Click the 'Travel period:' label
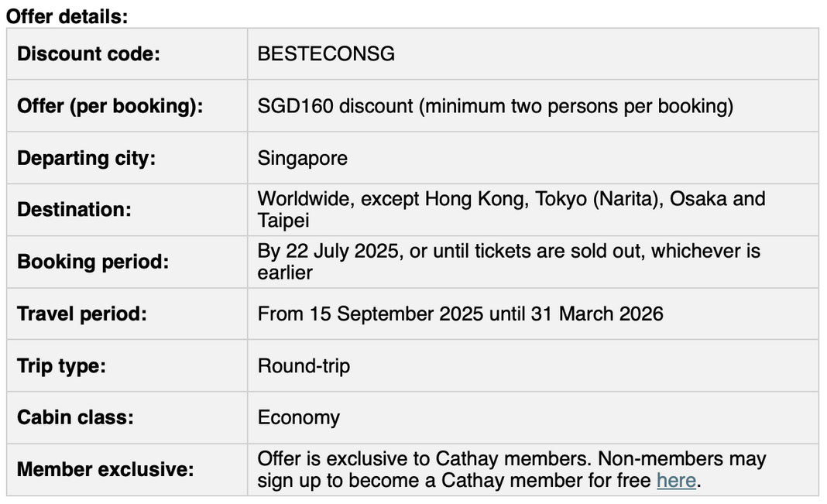 (82, 314)
